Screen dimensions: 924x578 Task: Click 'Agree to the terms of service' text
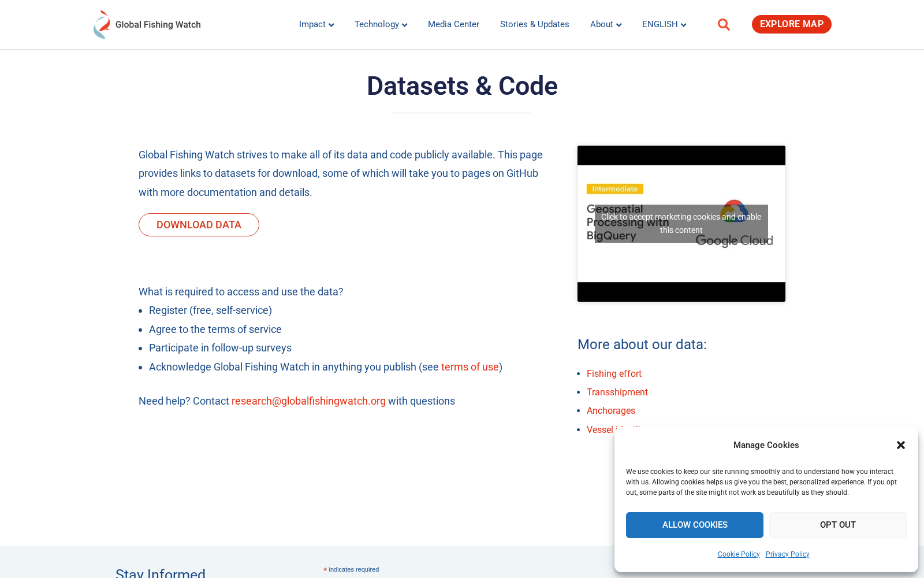click(215, 329)
